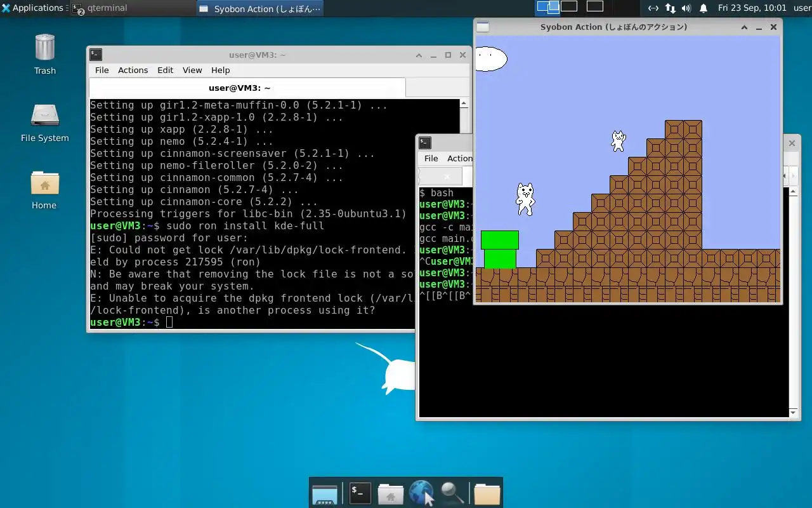The image size is (812, 508).
Task: Open the Help menu in the user@VM3 terminal
Action: coord(220,70)
